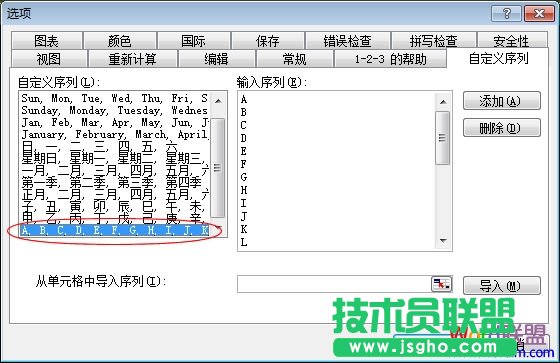
Task: Open the 常规 tab
Action: coord(295,59)
